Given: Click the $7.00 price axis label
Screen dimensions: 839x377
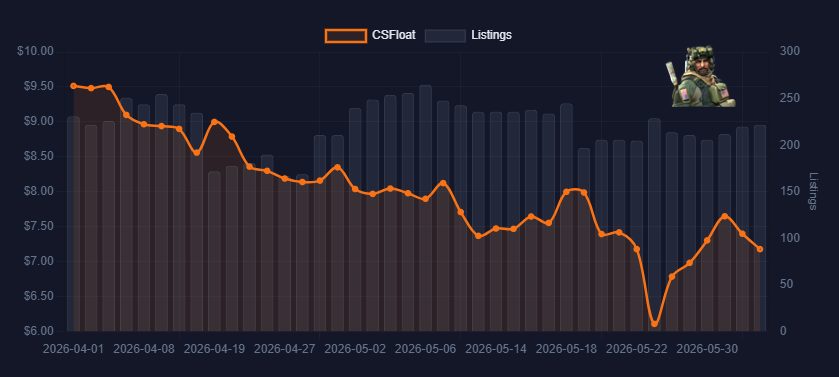Looking at the screenshot, I should point(38,261).
